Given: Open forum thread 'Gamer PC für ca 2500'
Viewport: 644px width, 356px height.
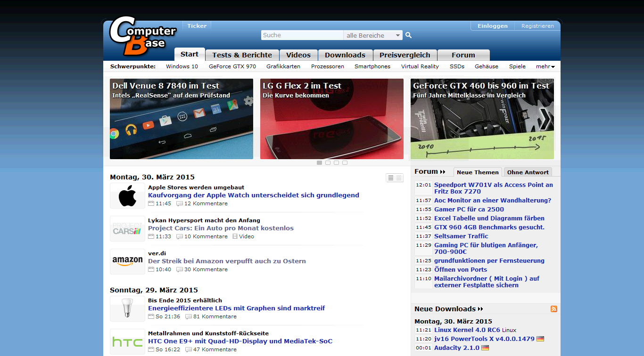Looking at the screenshot, I should (469, 210).
